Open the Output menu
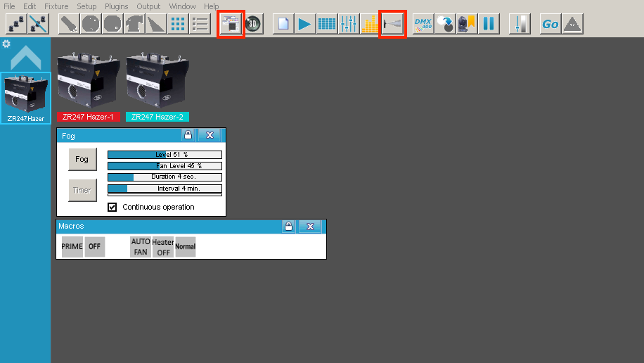This screenshot has width=644, height=363. coord(148,6)
